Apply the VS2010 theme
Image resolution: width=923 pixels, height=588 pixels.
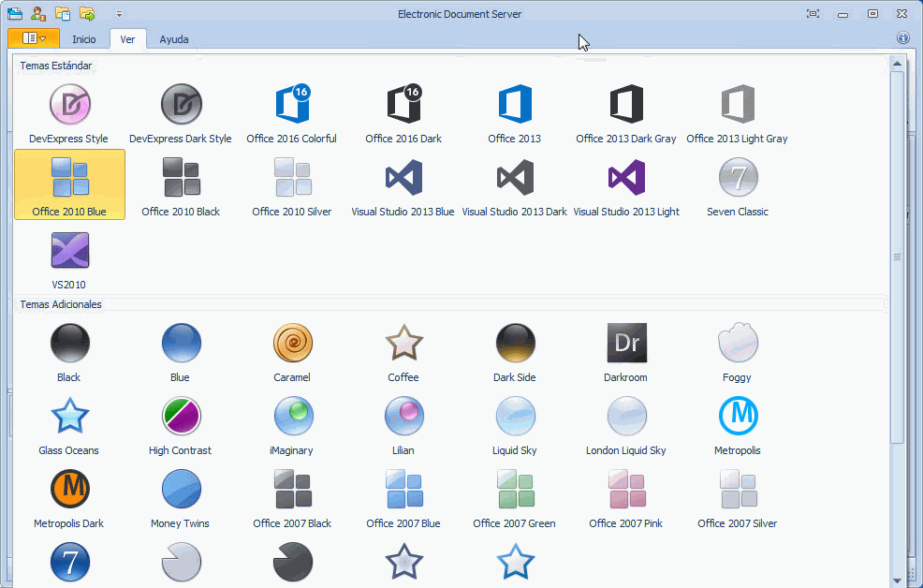pyautogui.click(x=69, y=258)
